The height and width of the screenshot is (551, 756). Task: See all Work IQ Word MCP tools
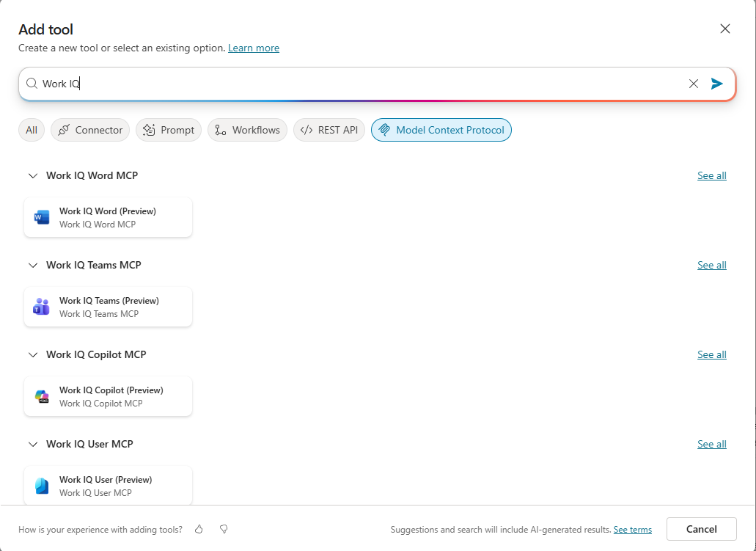point(712,175)
